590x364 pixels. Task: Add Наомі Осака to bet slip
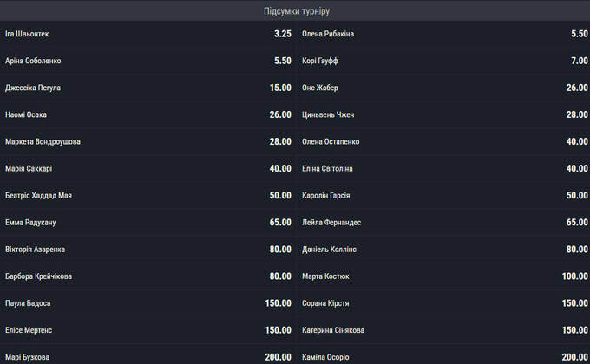click(147, 114)
